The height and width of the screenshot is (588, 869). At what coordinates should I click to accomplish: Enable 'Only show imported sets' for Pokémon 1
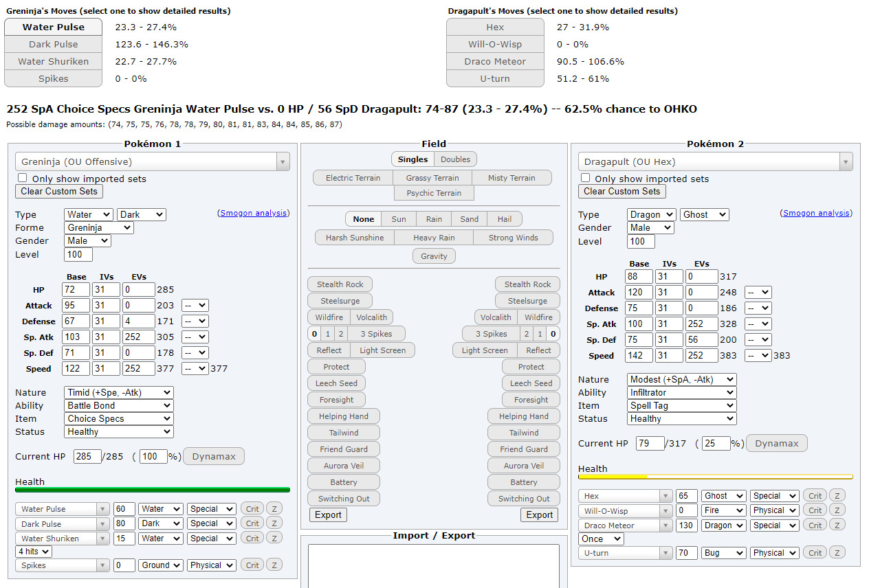coord(23,178)
